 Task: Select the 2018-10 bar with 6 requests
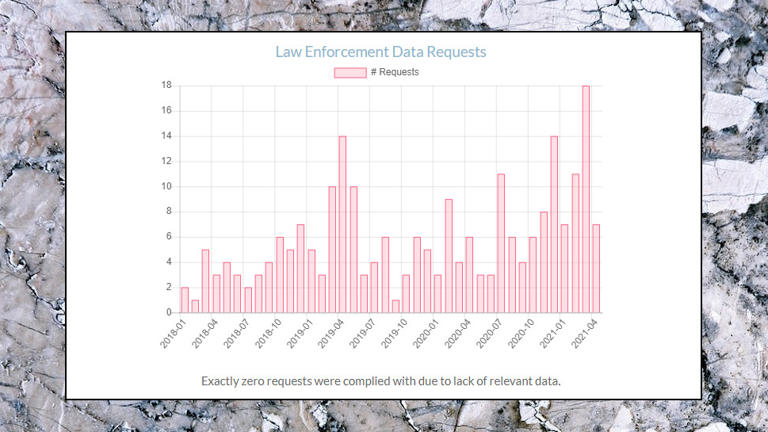tap(280, 274)
